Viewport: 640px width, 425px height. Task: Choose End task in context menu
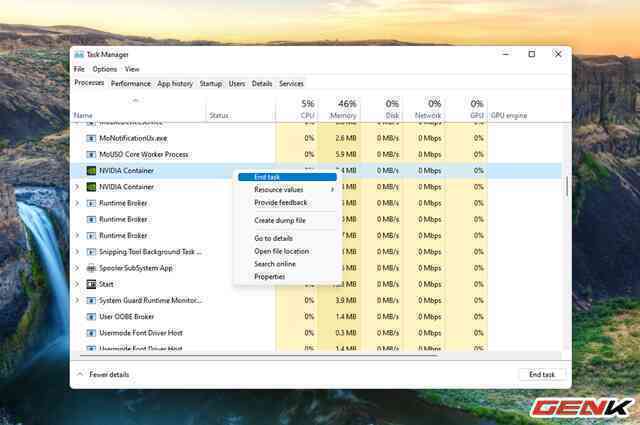click(287, 177)
